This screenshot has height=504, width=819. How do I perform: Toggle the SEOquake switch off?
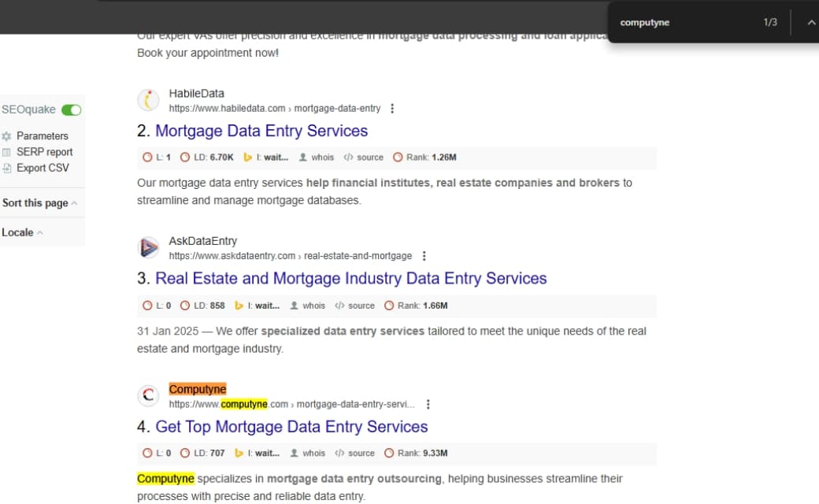(71, 109)
